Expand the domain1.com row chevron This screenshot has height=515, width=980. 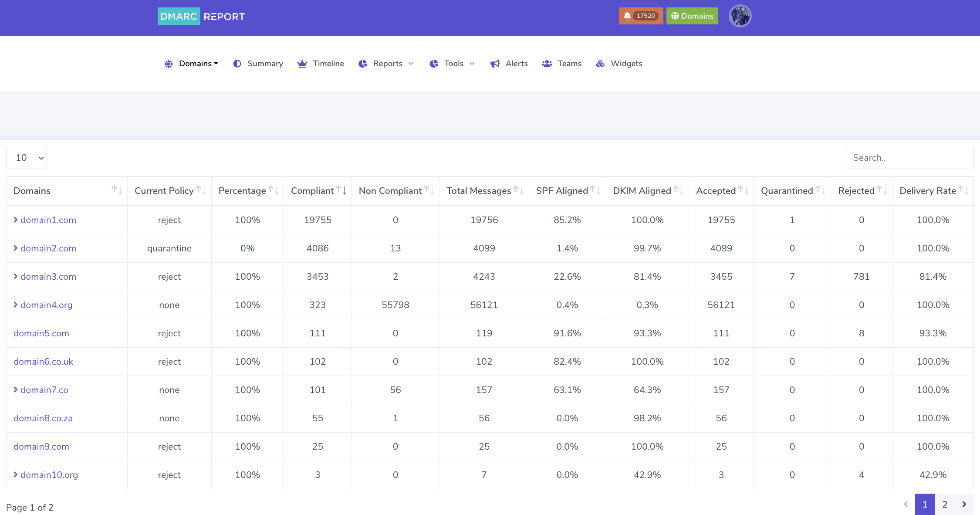[16, 220]
